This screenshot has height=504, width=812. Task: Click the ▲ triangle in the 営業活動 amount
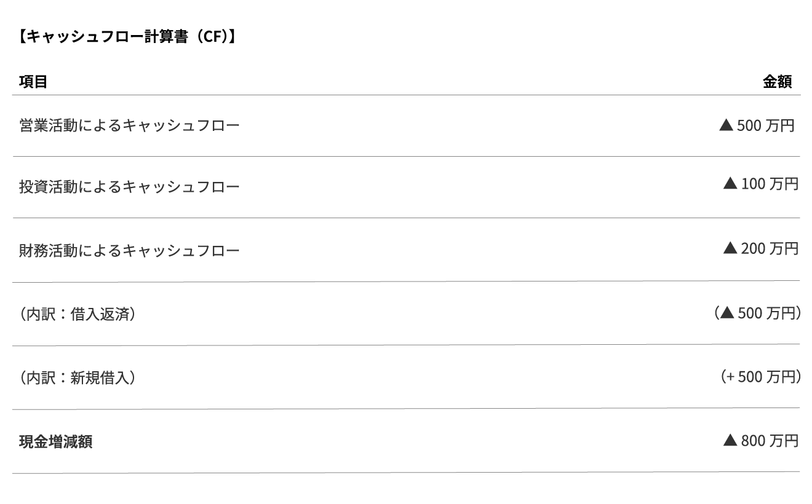726,126
